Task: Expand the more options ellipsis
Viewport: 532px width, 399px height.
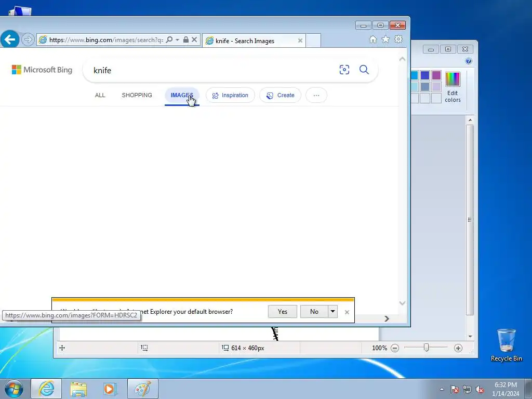Action: pos(316,96)
